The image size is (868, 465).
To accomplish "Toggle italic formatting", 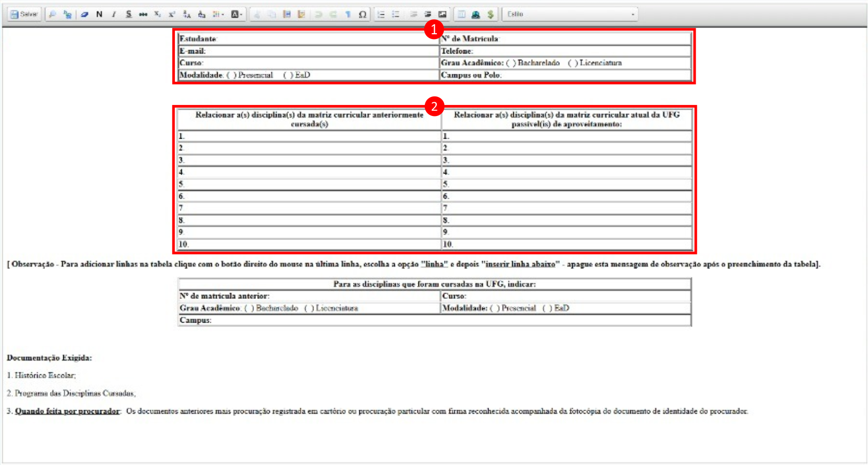I will (x=114, y=14).
